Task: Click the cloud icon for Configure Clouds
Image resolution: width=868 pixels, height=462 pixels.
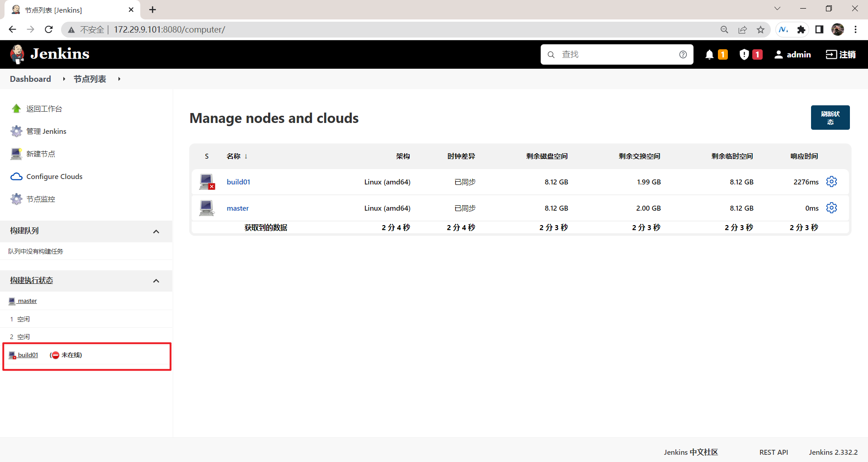Action: (16, 176)
